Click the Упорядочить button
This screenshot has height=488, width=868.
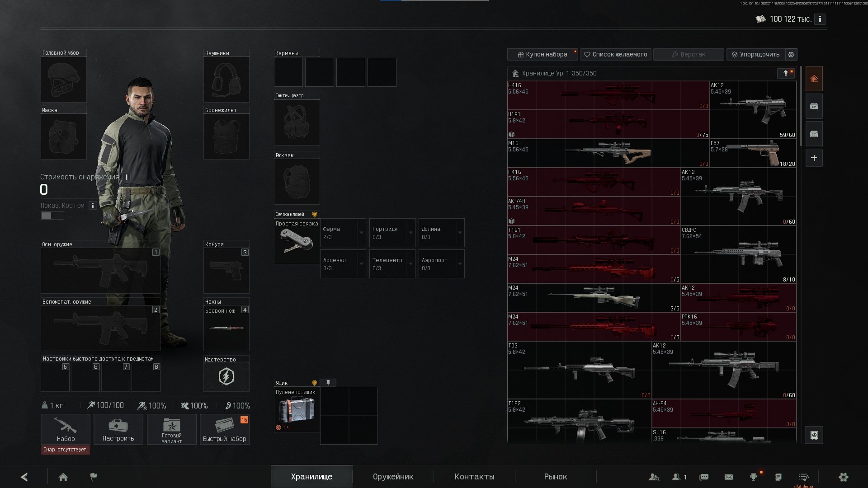(x=756, y=54)
